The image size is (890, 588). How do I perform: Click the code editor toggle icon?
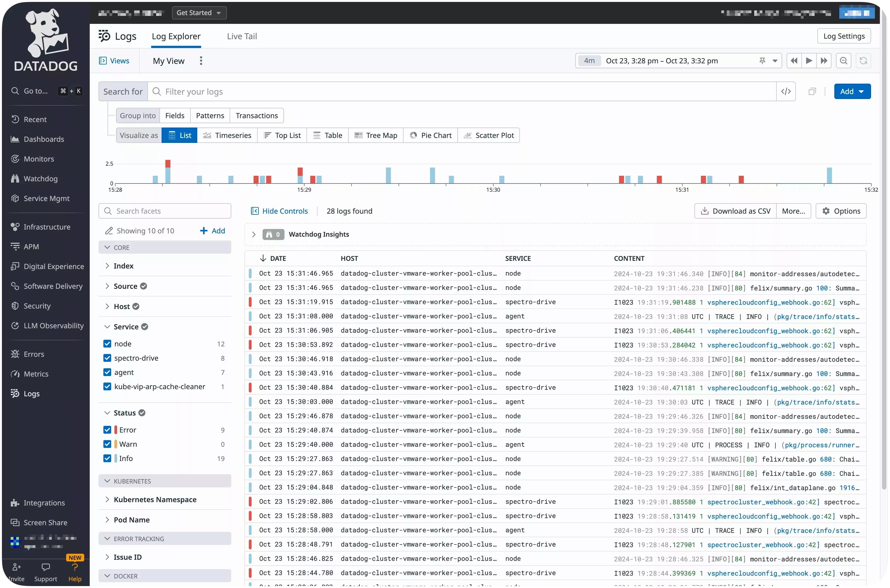786,91
